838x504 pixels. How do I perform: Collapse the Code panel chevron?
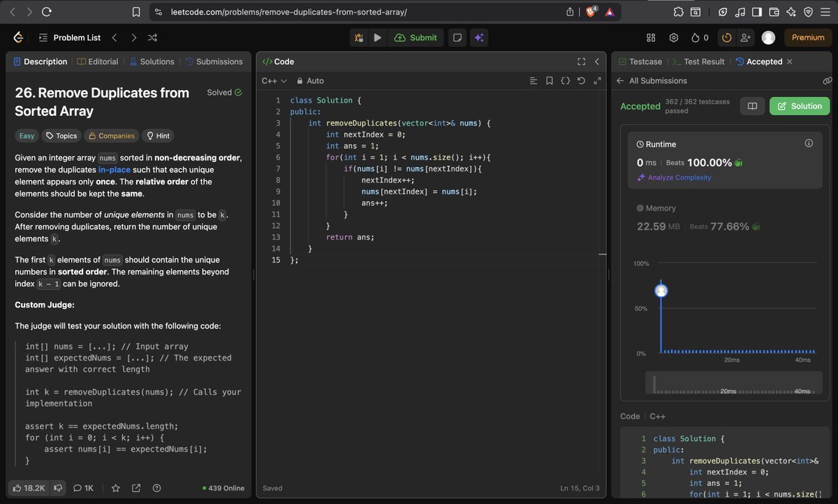pyautogui.click(x=597, y=61)
